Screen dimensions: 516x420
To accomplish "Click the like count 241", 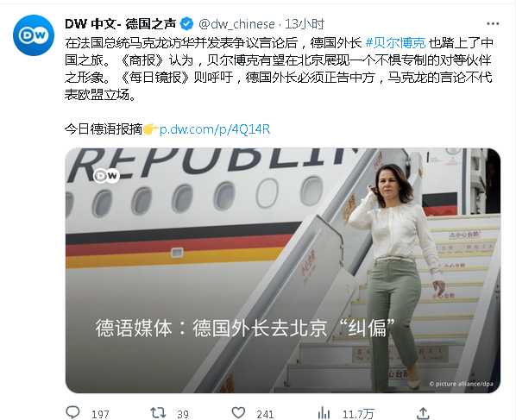I will click(265, 415).
